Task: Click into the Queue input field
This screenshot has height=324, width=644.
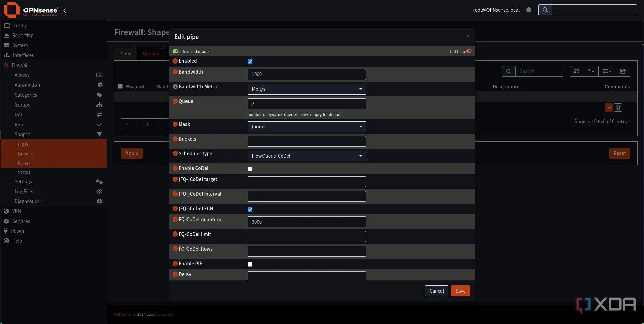Action: point(306,104)
